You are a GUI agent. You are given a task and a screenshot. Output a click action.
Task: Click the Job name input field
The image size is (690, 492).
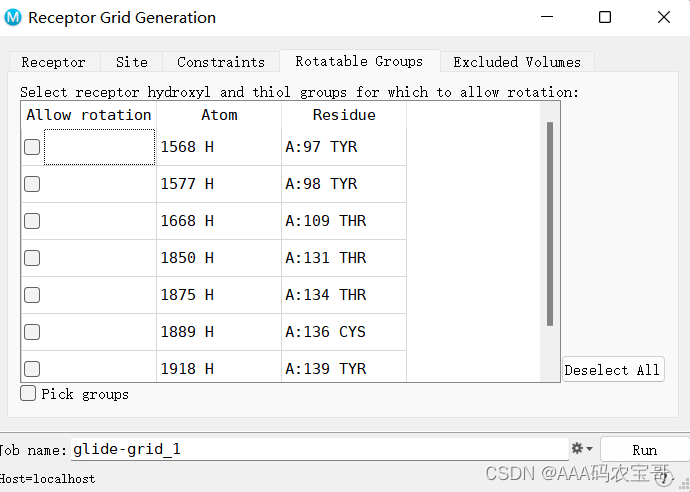point(320,449)
